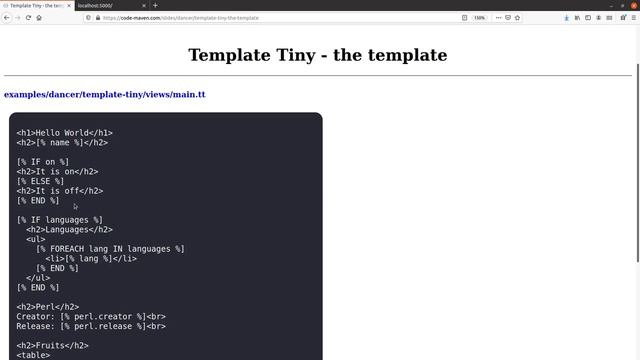The height and width of the screenshot is (360, 640).
Task: Open the Firefox account icon
Action: point(598,18)
